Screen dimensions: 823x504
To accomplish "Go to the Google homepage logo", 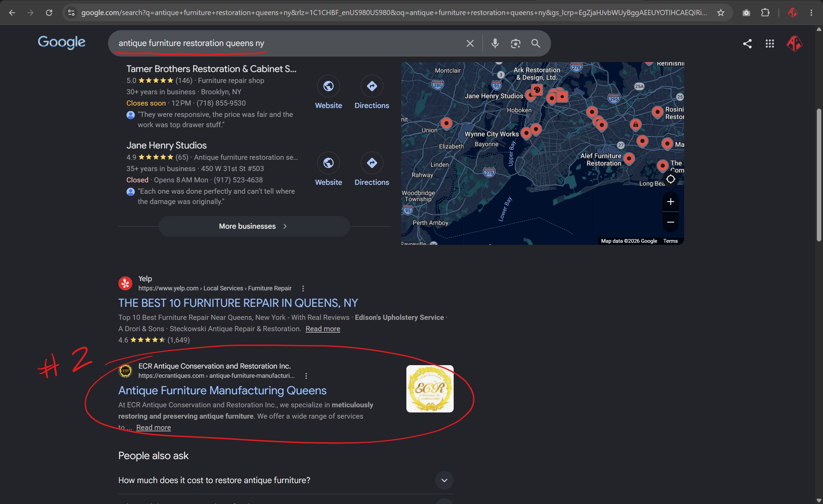I will 61,43.
